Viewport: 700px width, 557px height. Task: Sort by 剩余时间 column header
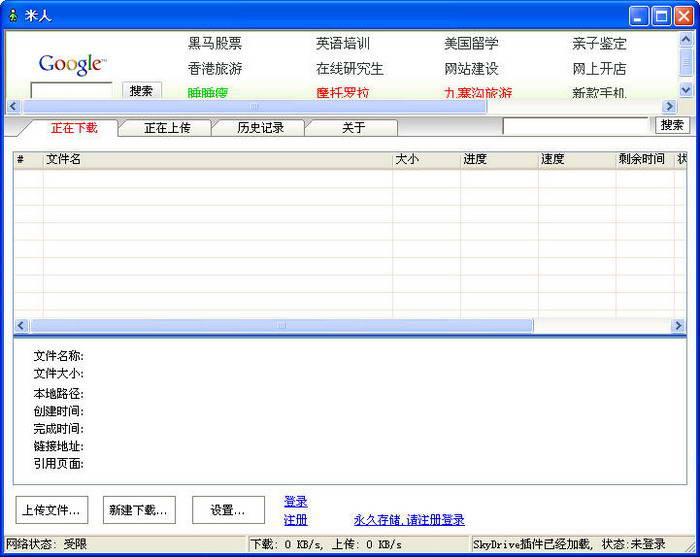click(645, 159)
